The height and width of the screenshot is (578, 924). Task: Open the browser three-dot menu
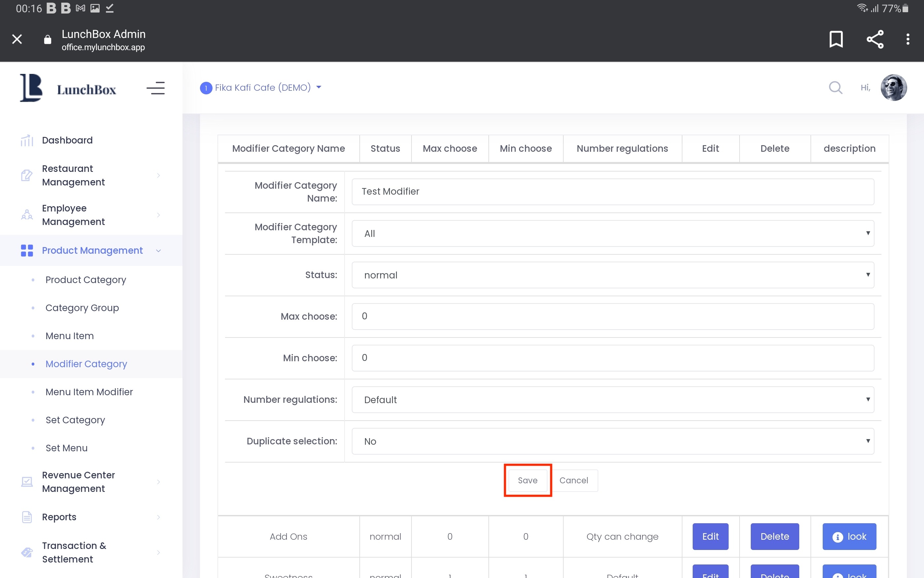(x=907, y=39)
